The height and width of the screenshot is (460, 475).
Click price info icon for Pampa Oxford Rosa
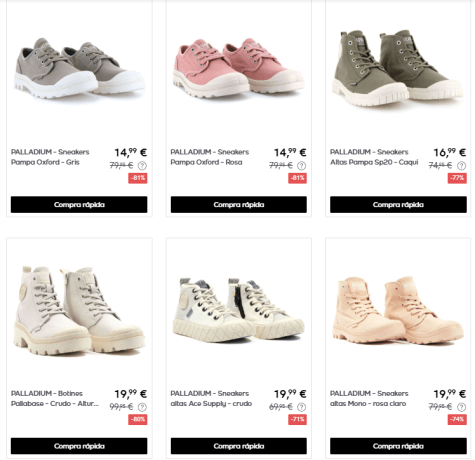coord(301,165)
